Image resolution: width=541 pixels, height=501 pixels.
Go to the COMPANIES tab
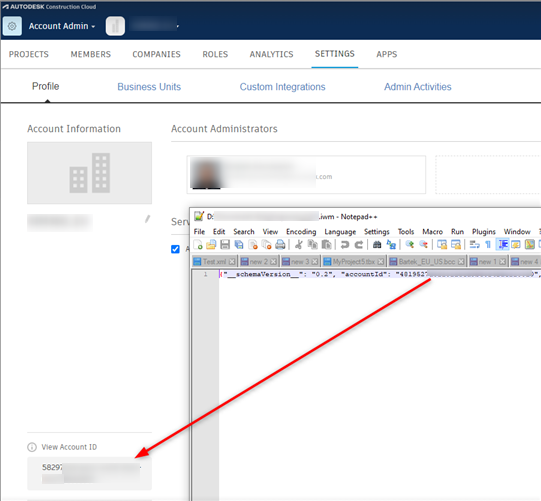pyautogui.click(x=156, y=54)
